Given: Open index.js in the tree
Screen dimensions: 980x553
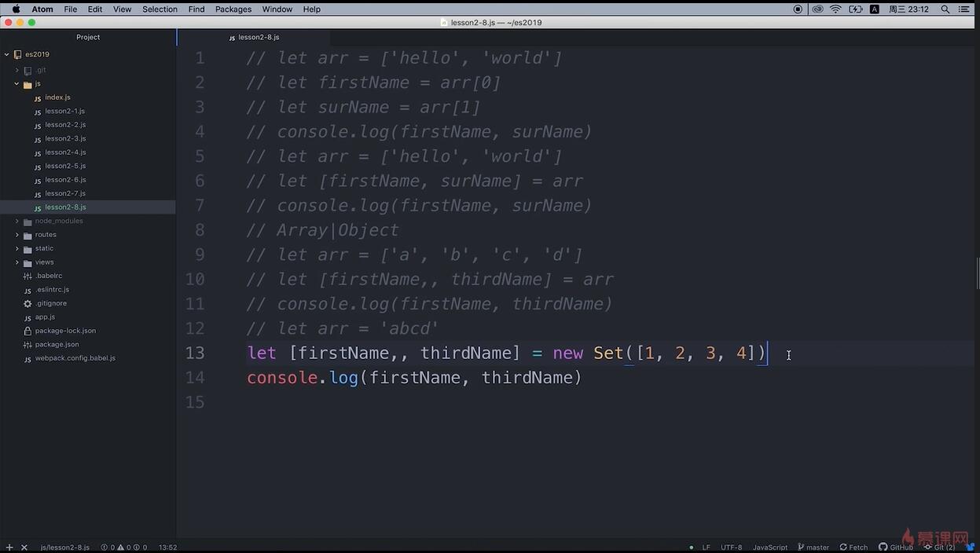Looking at the screenshot, I should point(57,97).
